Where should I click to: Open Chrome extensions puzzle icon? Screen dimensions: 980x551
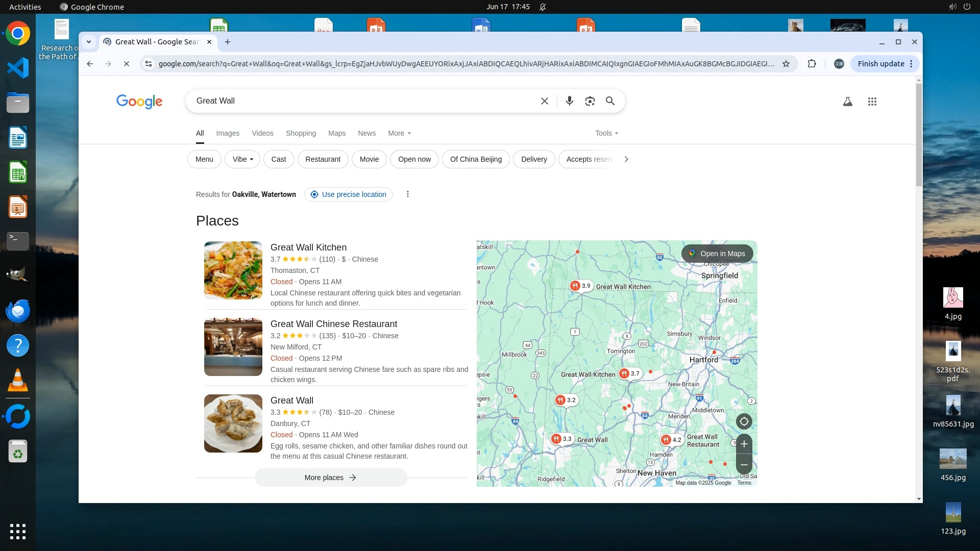point(812,64)
